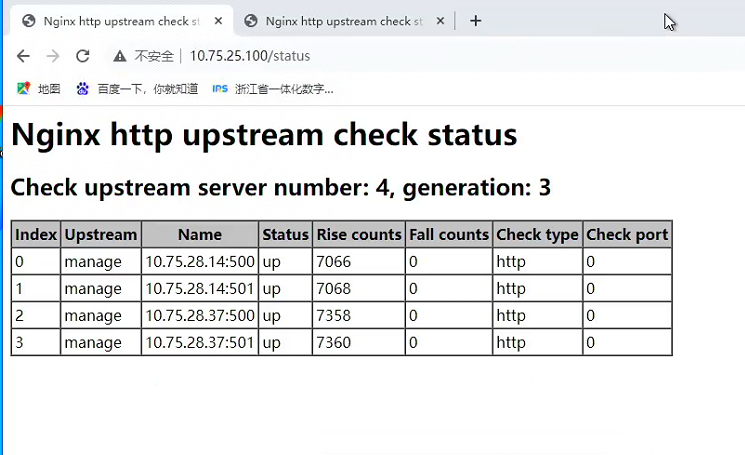The height and width of the screenshot is (455, 745).
Task: Go forward with the forward arrow
Action: pyautogui.click(x=53, y=56)
